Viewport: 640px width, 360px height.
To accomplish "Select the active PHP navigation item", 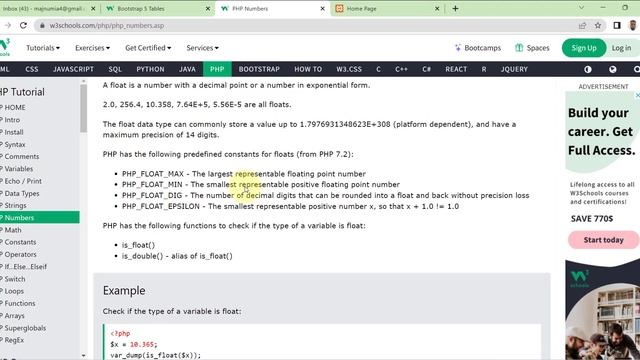I will point(217,69).
